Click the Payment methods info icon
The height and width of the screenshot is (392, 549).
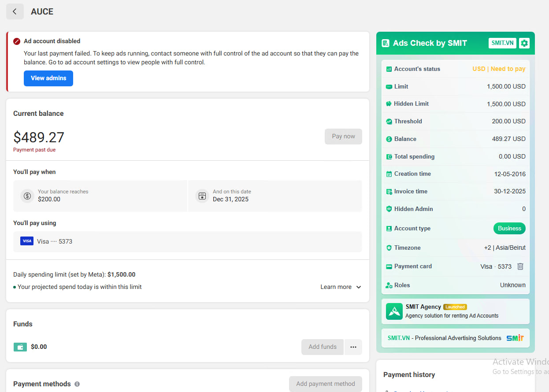(77, 384)
